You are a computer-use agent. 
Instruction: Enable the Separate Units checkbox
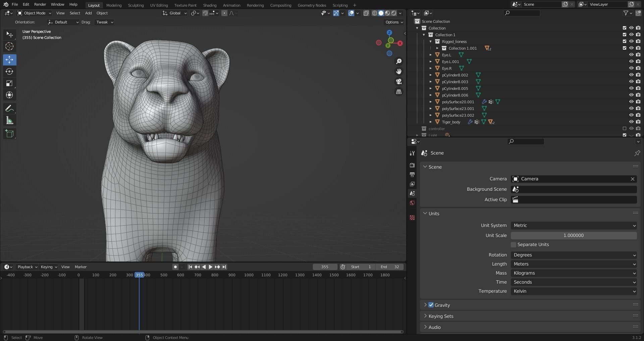coord(514,245)
